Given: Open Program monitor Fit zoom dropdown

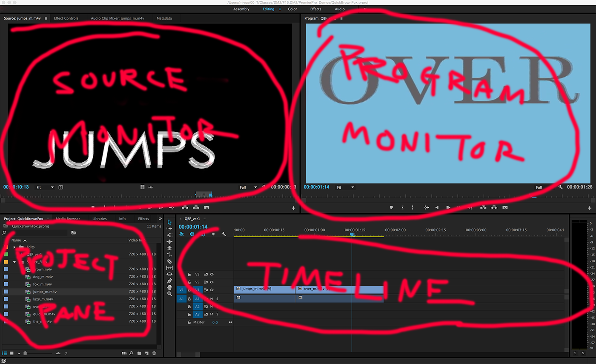Looking at the screenshot, I should point(345,187).
